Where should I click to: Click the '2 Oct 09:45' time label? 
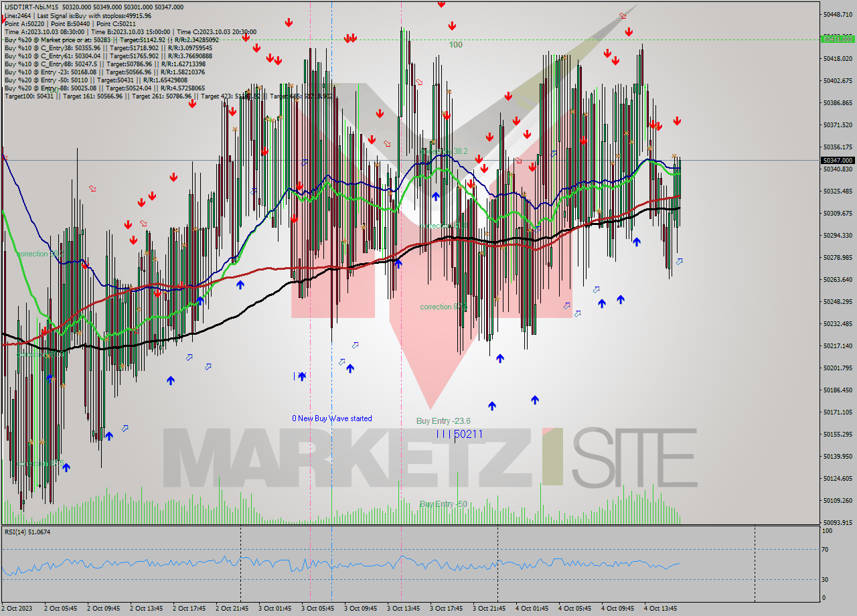[103, 609]
